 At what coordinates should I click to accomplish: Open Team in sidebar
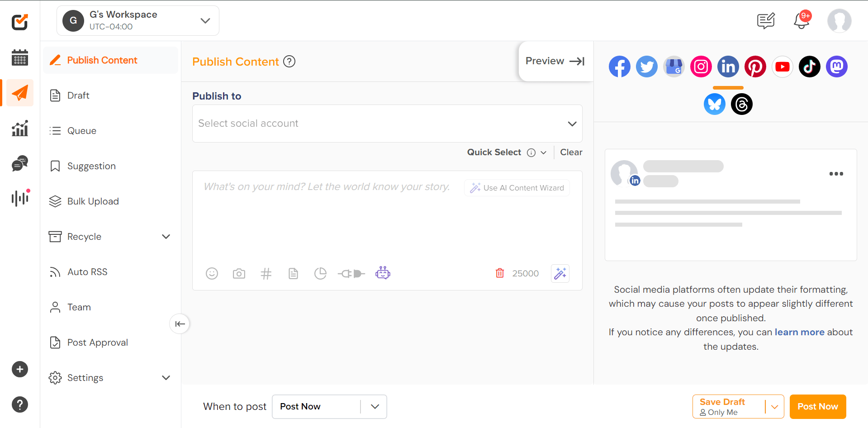[111, 307]
